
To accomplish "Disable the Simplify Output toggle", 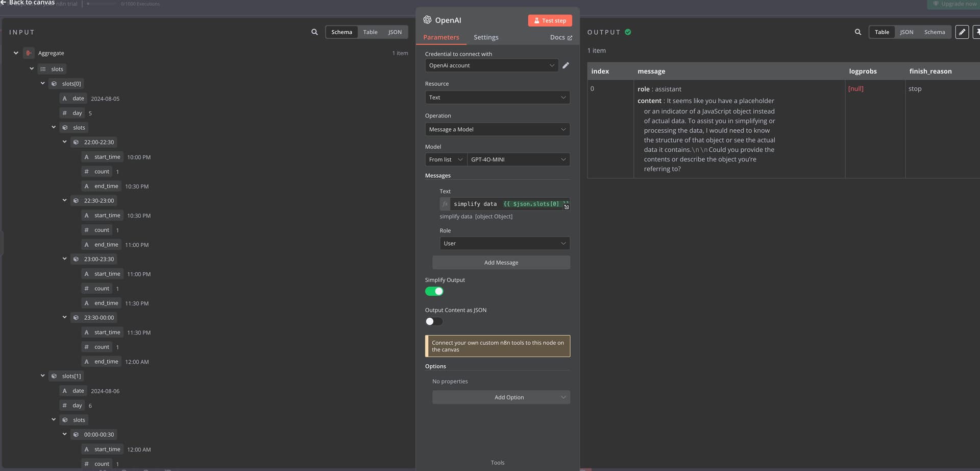I will tap(434, 291).
